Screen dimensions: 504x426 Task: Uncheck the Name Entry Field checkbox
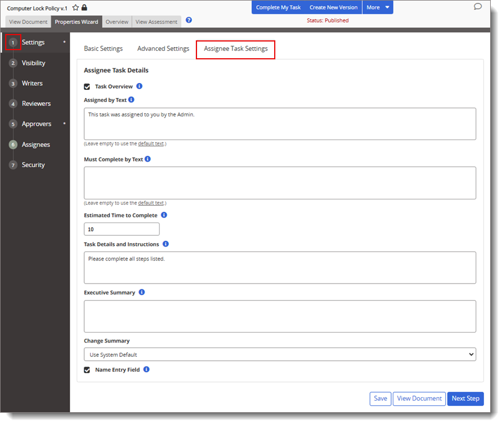pyautogui.click(x=87, y=370)
